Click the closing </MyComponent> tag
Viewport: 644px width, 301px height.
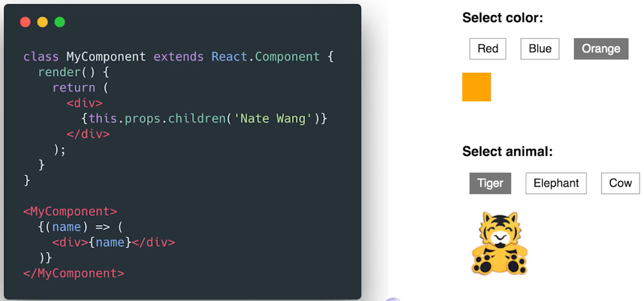click(73, 273)
